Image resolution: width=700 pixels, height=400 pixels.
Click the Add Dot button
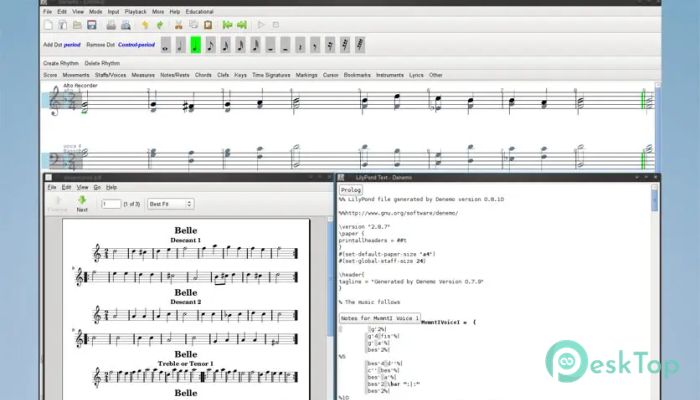click(x=62, y=45)
